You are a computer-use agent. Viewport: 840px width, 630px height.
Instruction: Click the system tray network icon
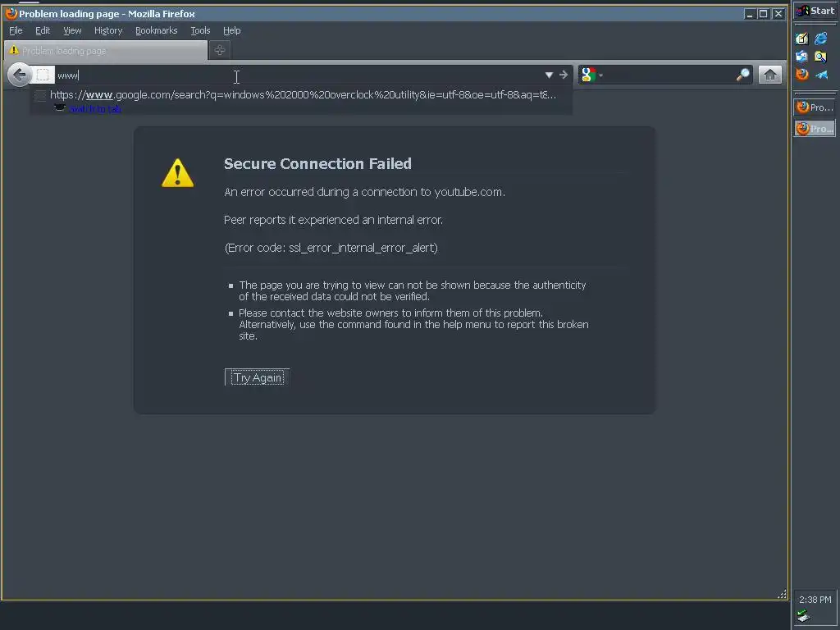[802, 617]
